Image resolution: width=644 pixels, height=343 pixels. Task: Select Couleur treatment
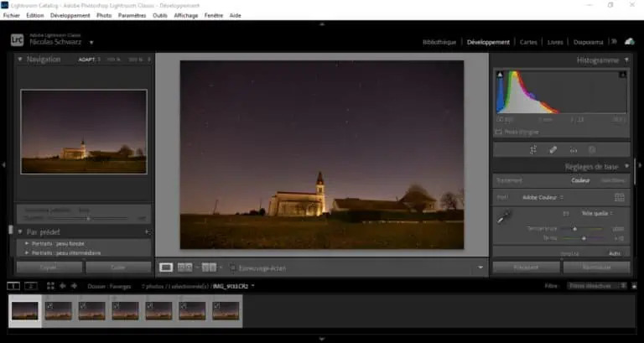(580, 180)
